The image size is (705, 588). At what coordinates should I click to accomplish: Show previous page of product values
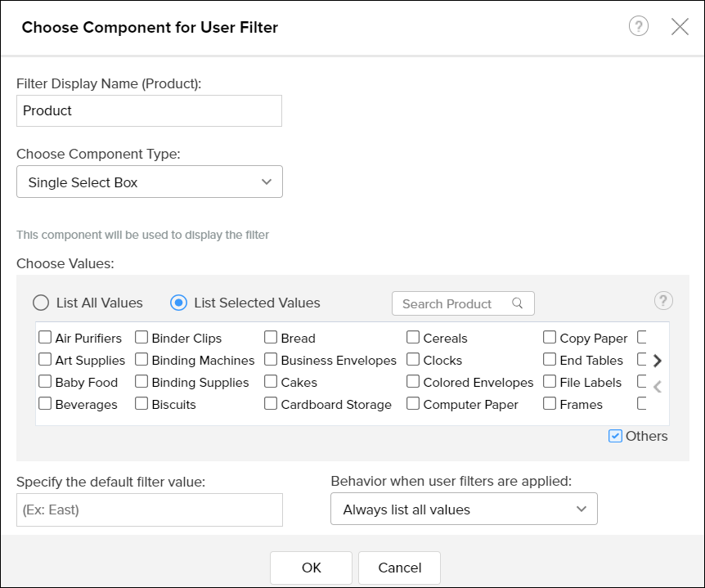657,387
